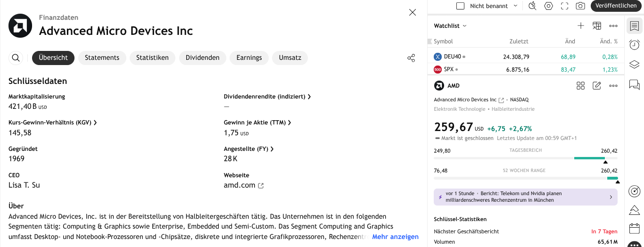Image resolution: width=644 pixels, height=247 pixels.
Task: Click the share icon in Finanzdaten panel
Action: (x=411, y=58)
